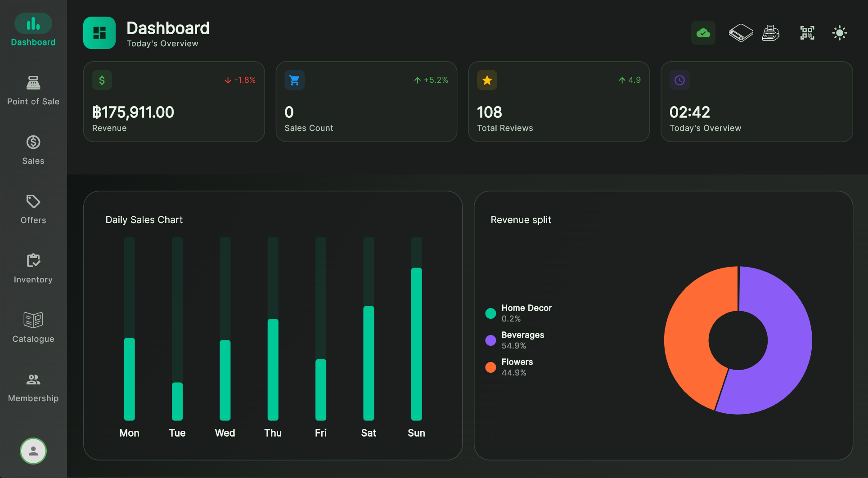Open the Offers section
This screenshot has width=868, height=478.
pos(33,209)
